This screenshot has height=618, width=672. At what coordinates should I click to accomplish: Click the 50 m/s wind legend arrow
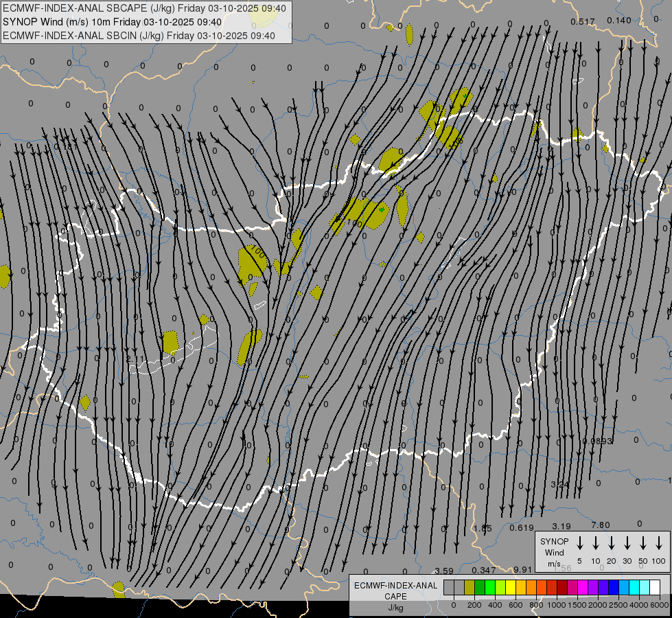[x=643, y=543]
